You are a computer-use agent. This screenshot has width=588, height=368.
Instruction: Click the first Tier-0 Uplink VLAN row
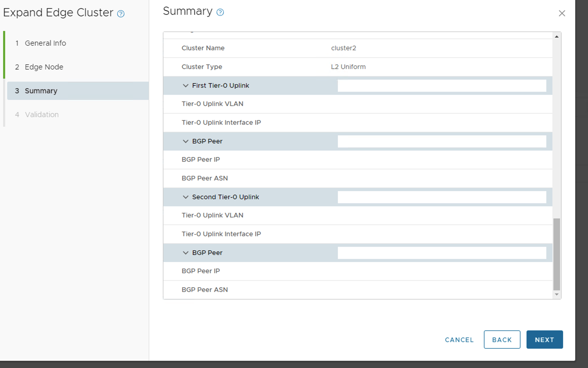click(x=212, y=104)
